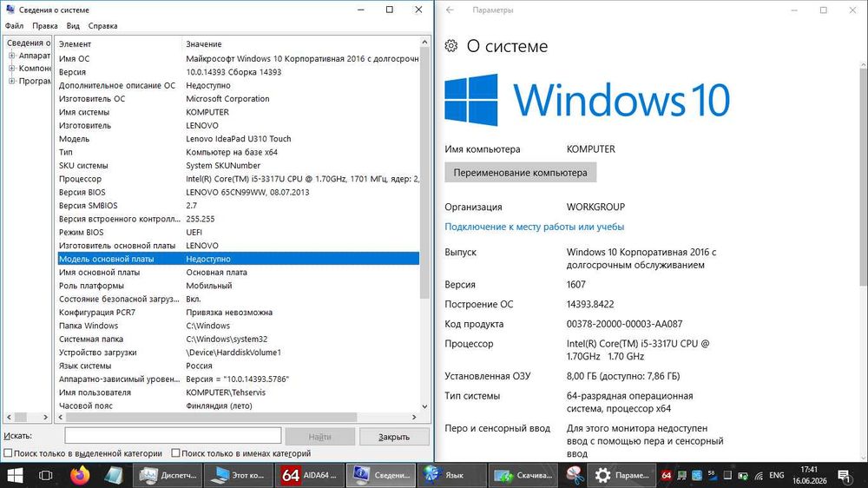868x488 pixels.
Task: Launch Firefox from the taskbar
Action: (x=80, y=475)
